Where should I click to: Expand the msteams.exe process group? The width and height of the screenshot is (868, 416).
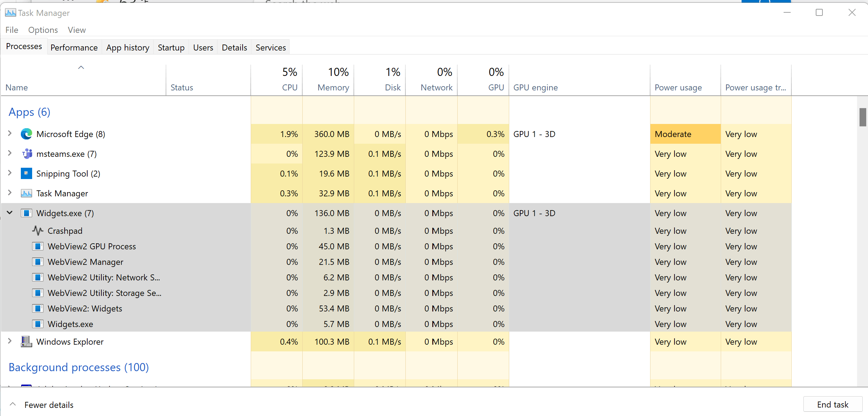tap(10, 153)
